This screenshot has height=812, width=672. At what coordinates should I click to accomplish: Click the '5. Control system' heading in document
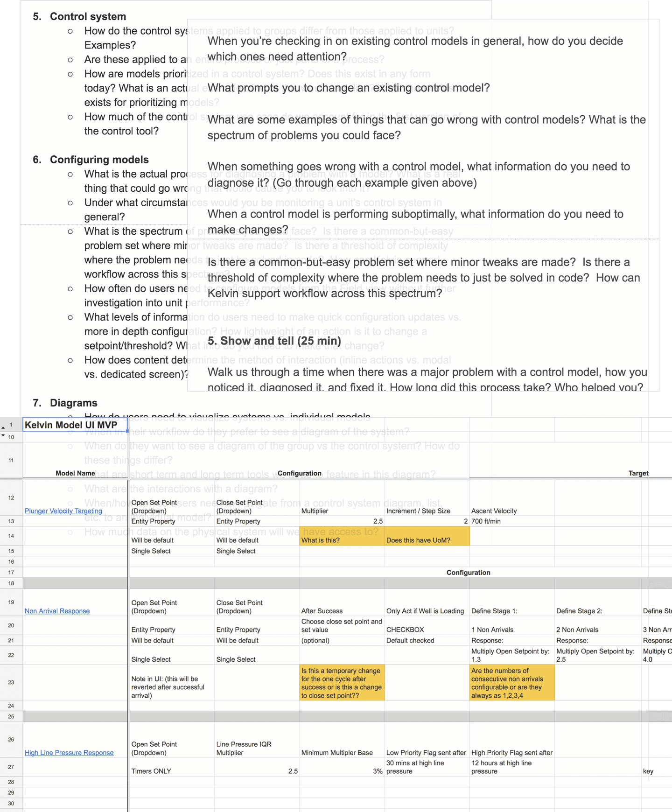point(79,16)
